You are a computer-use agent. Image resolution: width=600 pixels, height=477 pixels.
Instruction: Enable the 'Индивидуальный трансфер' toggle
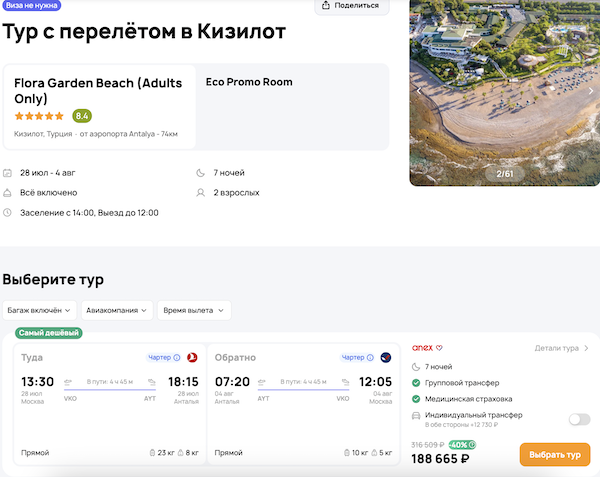point(579,419)
